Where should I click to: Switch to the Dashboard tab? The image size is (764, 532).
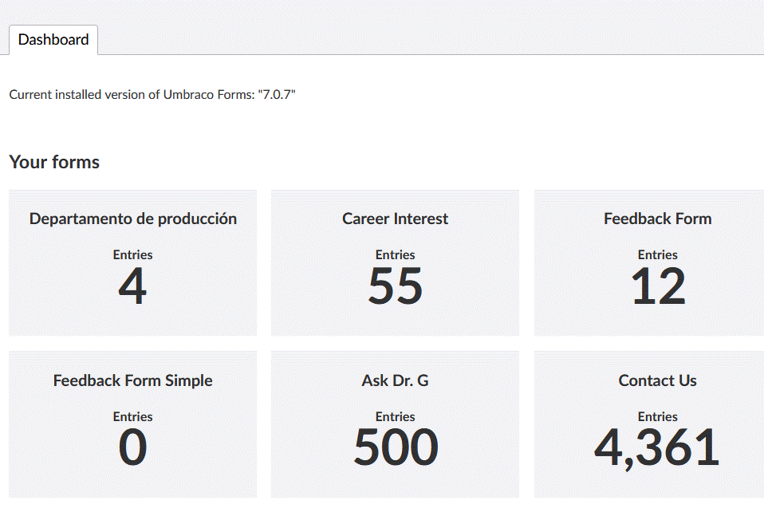click(53, 39)
